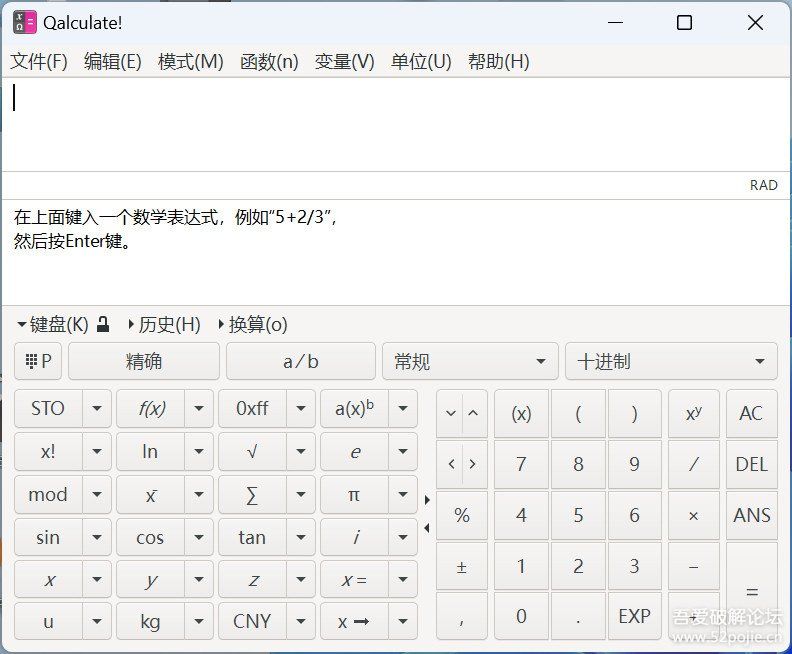Click the equals key
This screenshot has height=654, width=792.
(752, 591)
